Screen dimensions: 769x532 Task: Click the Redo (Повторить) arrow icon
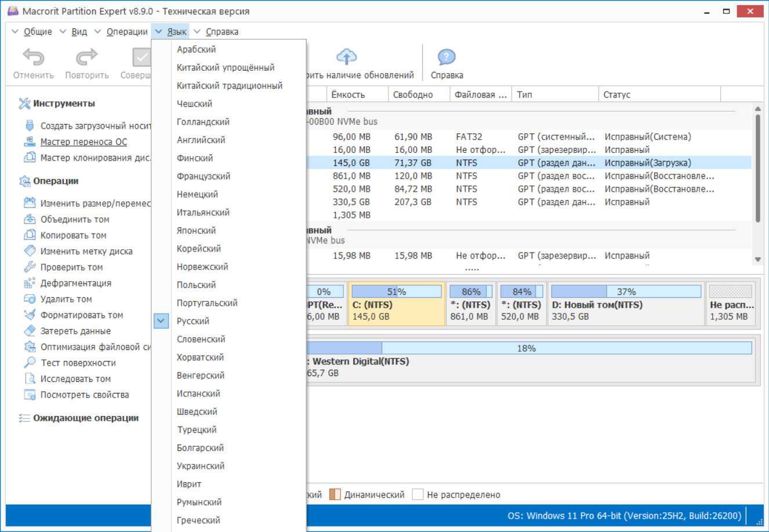coord(86,57)
